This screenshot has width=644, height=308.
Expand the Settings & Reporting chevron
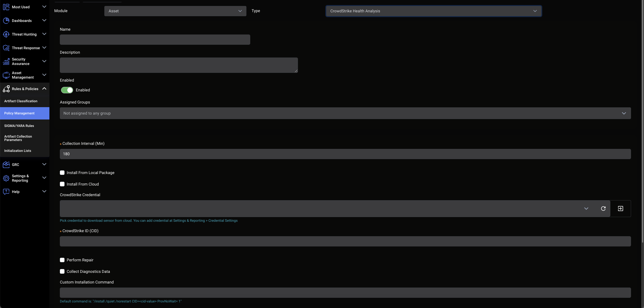coord(44,178)
